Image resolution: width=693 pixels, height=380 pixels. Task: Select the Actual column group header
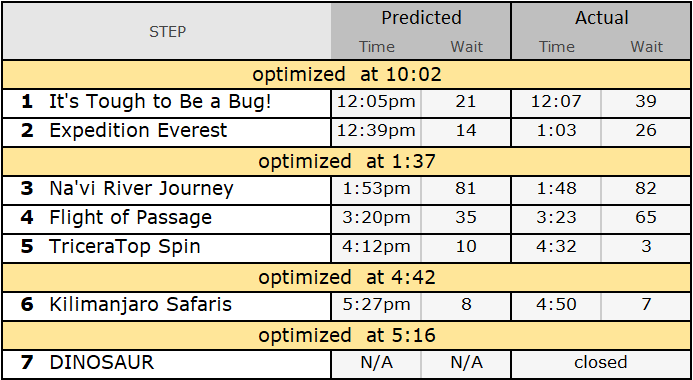click(x=602, y=18)
